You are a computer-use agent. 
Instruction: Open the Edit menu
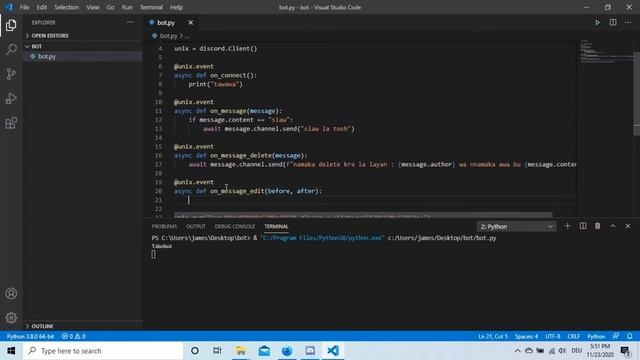(x=42, y=7)
